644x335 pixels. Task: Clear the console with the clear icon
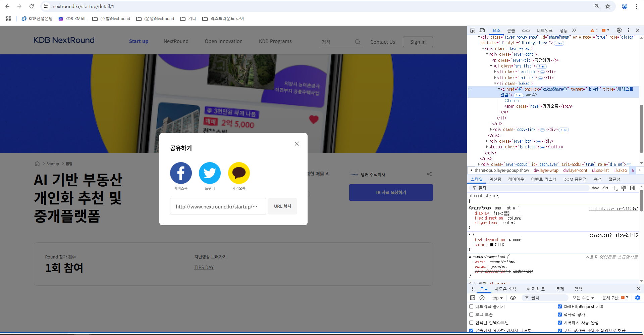482,298
